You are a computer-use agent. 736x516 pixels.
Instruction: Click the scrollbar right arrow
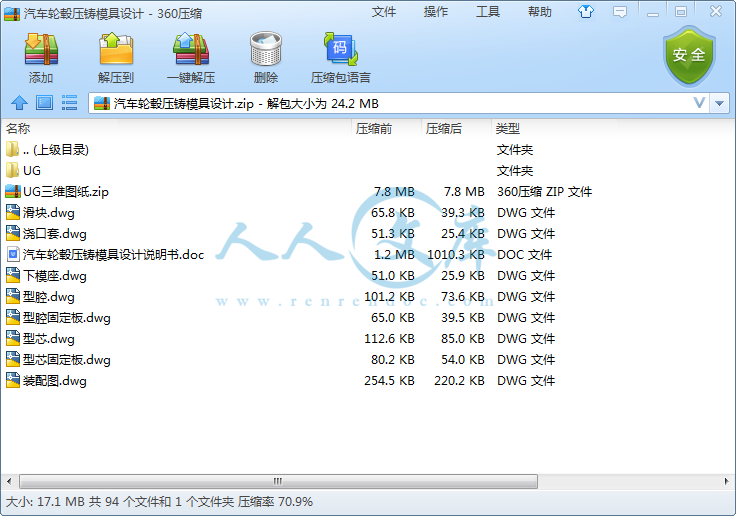tap(726, 481)
